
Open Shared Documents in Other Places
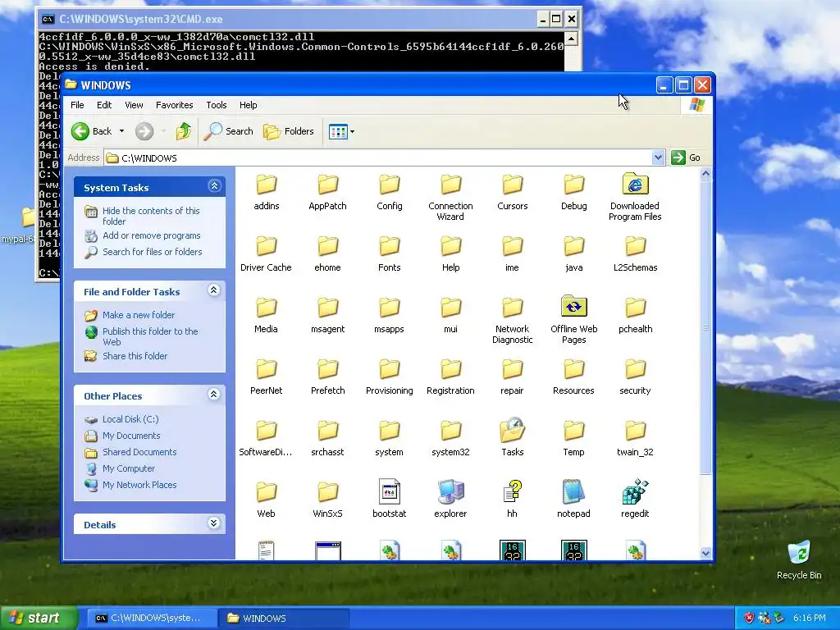point(139,452)
